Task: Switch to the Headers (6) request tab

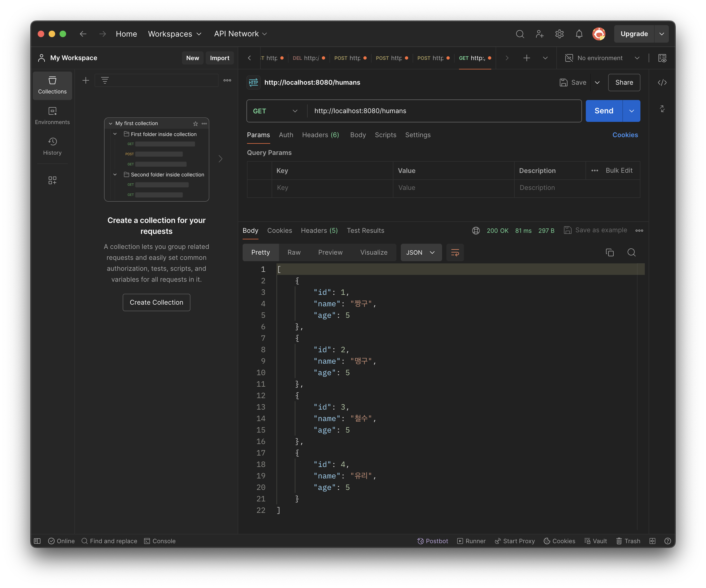Action: click(x=320, y=135)
